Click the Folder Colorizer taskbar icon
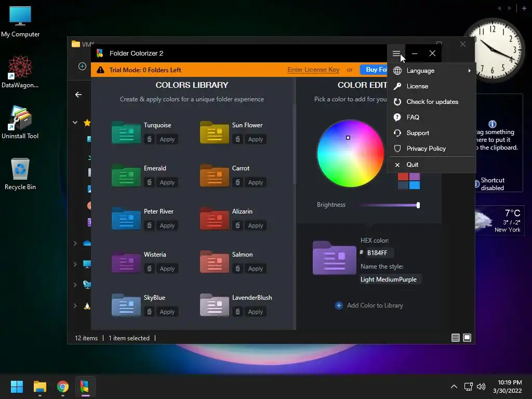532x399 pixels. (x=85, y=387)
